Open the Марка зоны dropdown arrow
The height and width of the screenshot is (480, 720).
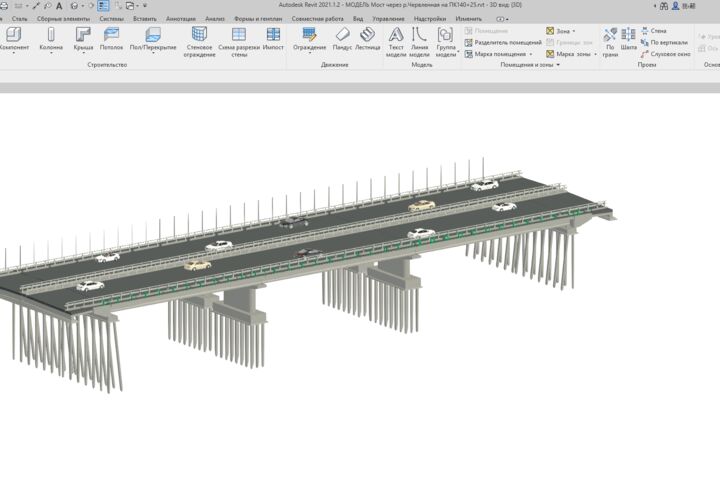tap(596, 54)
